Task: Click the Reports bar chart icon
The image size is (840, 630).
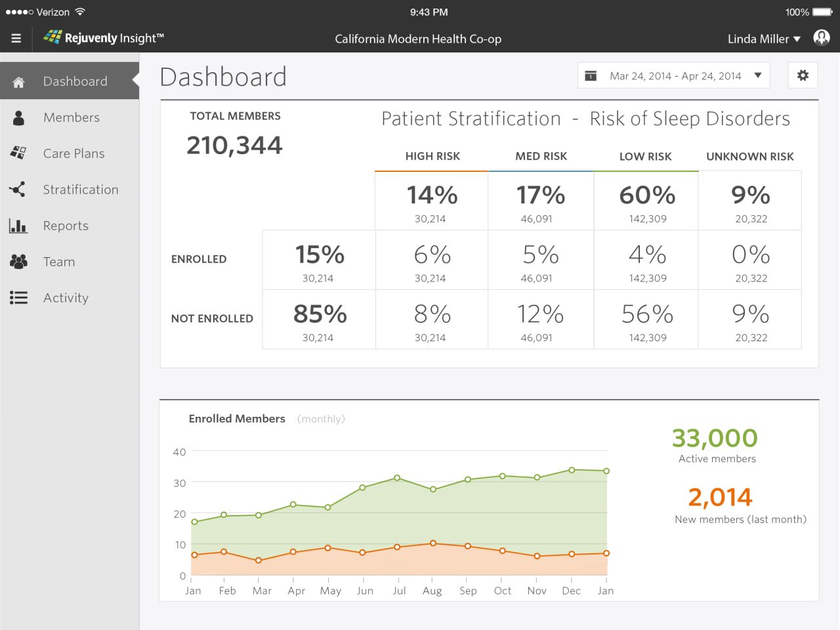Action: point(18,226)
